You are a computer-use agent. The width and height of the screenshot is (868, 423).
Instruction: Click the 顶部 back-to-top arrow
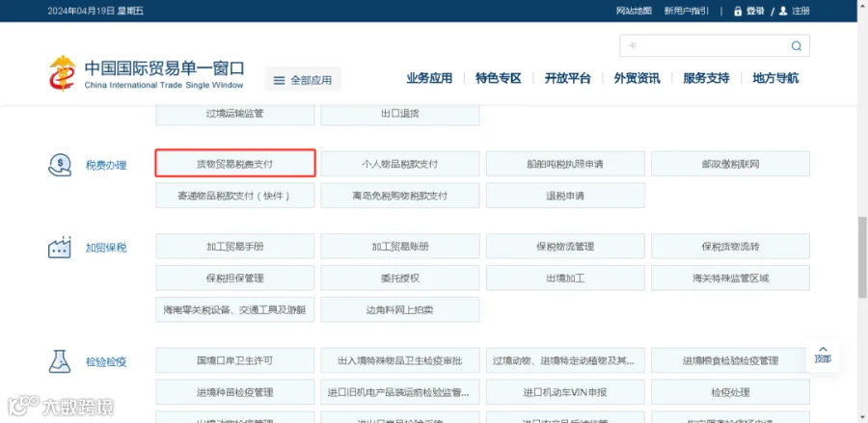(823, 355)
